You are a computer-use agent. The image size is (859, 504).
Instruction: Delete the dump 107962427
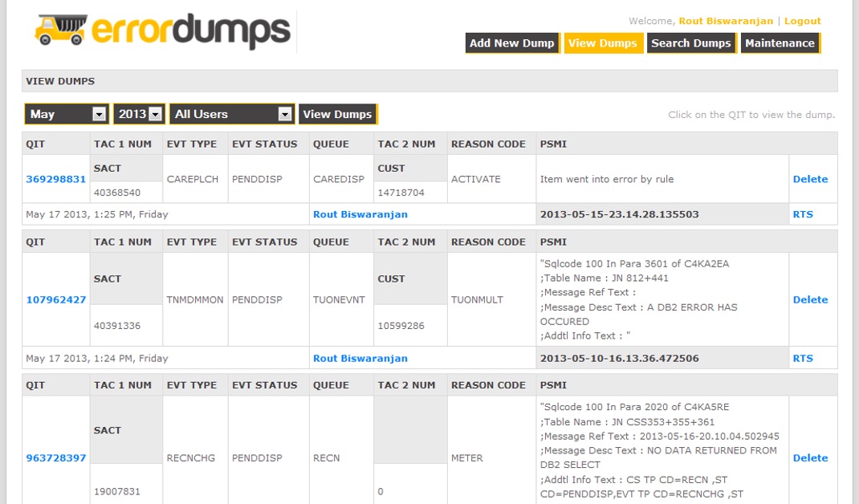[810, 299]
